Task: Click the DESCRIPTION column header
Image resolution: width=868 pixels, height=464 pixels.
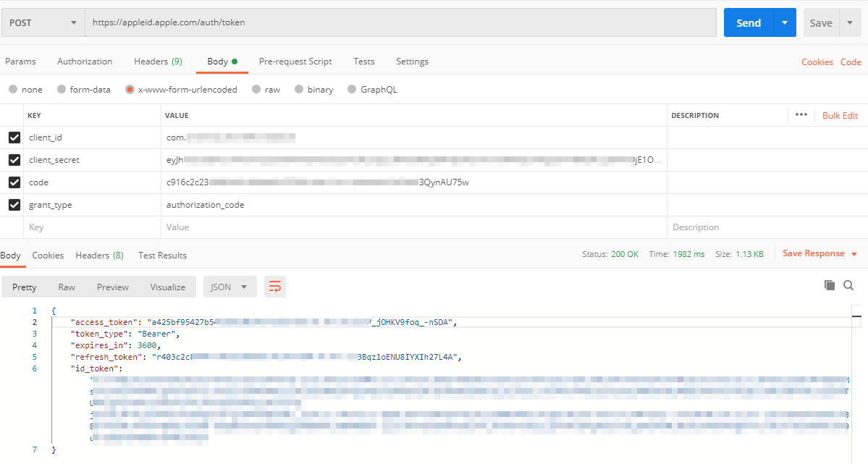Action: pos(695,115)
